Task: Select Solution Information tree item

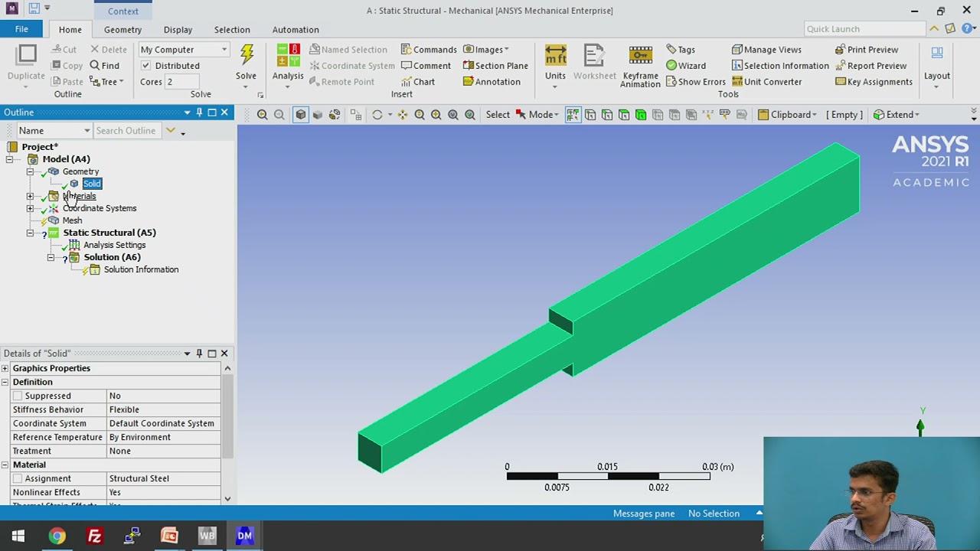Action: [141, 269]
